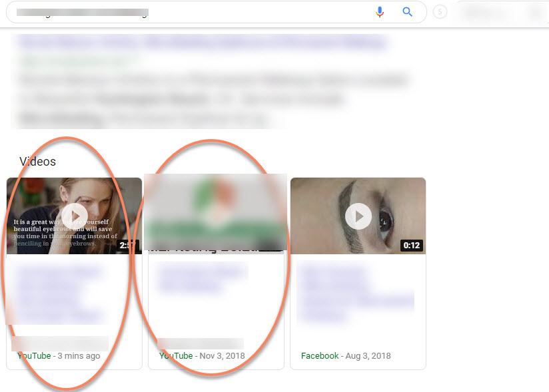This screenshot has width=549, height=392.
Task: Click the Videos section heading
Action: pyautogui.click(x=38, y=162)
